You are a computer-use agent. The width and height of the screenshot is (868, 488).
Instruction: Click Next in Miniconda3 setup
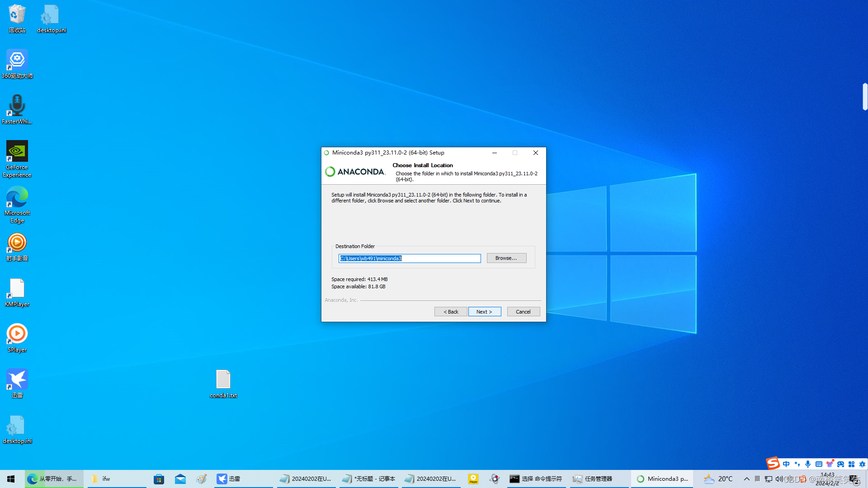pyautogui.click(x=484, y=312)
